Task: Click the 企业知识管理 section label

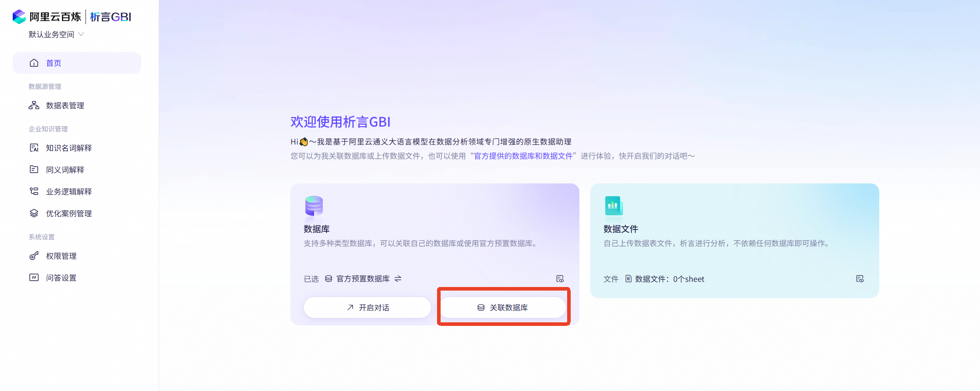Action: pyautogui.click(x=48, y=129)
